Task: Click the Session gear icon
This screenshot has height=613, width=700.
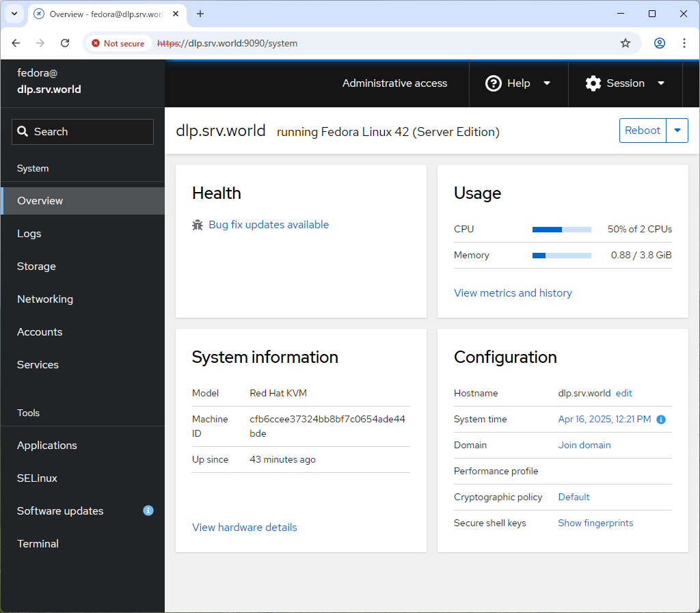Action: [593, 83]
